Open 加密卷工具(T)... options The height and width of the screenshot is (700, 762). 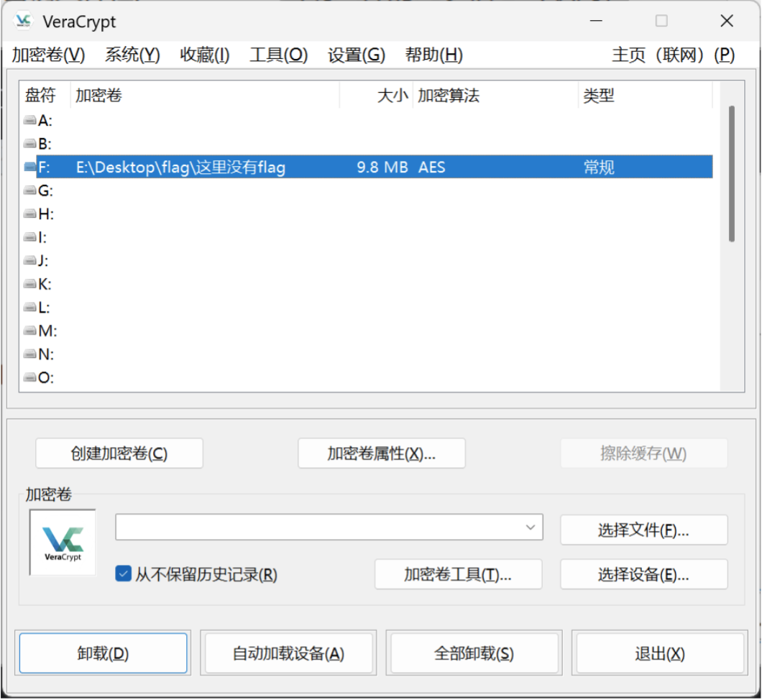click(x=458, y=575)
